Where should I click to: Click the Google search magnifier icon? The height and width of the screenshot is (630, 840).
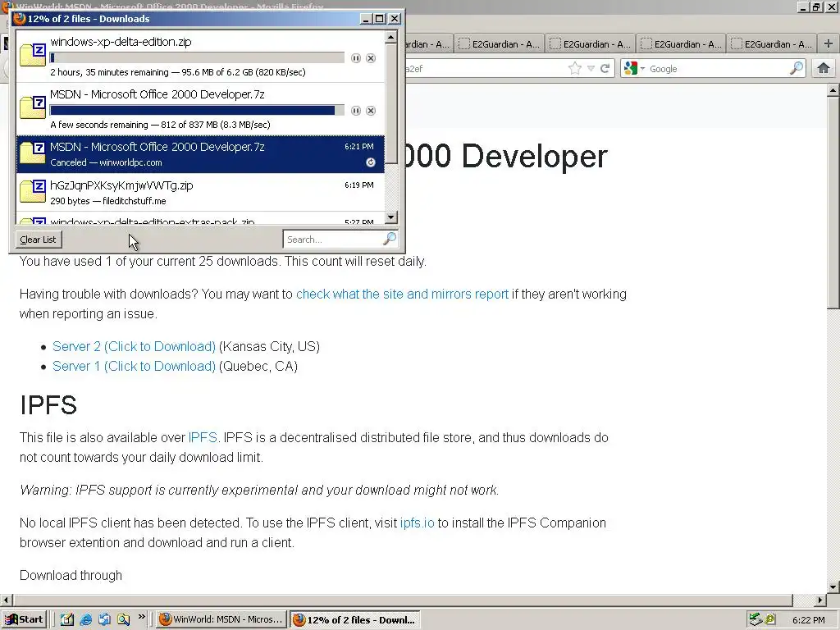pyautogui.click(x=797, y=69)
